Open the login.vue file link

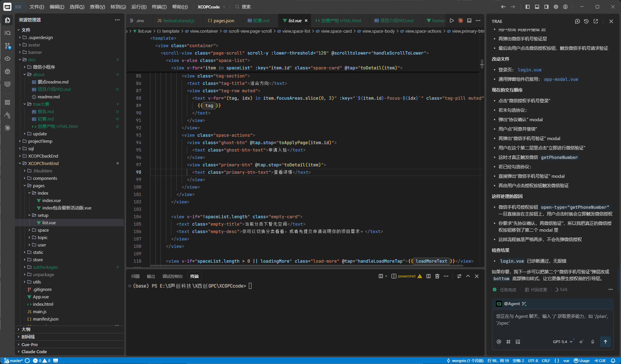pos(529,70)
